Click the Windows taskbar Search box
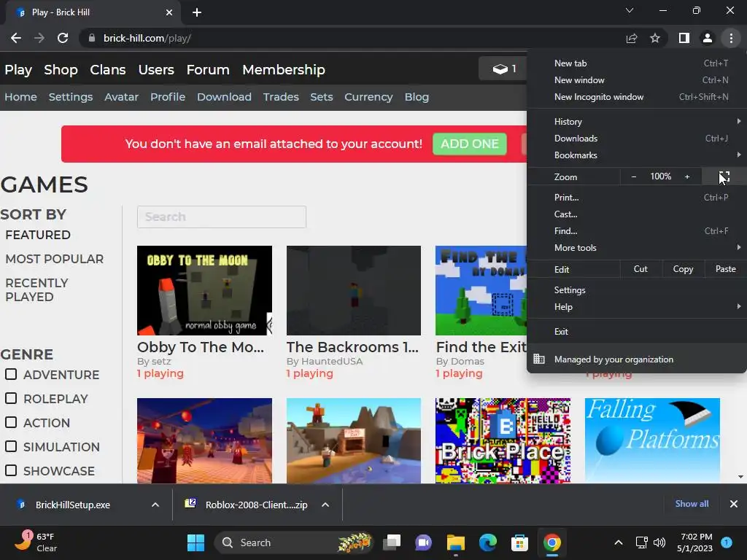The image size is (747, 560). (x=293, y=542)
